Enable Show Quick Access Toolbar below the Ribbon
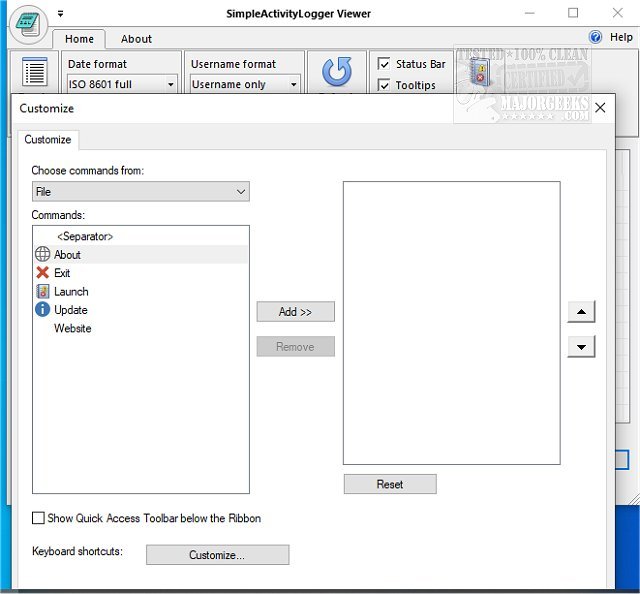Image resolution: width=640 pixels, height=594 pixels. [38, 518]
